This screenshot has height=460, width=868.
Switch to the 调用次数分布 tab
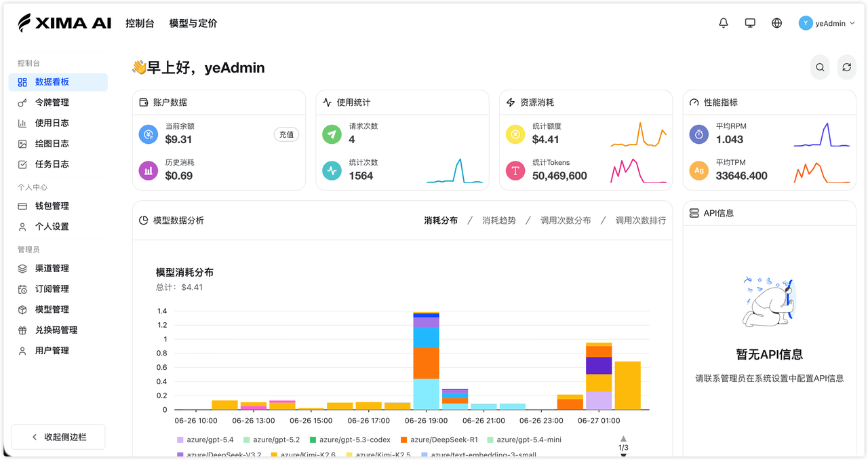(x=566, y=221)
